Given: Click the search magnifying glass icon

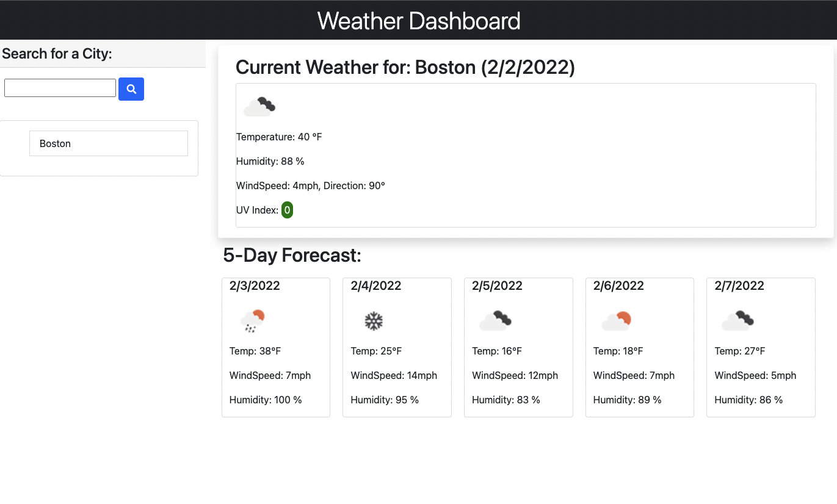Looking at the screenshot, I should (131, 89).
